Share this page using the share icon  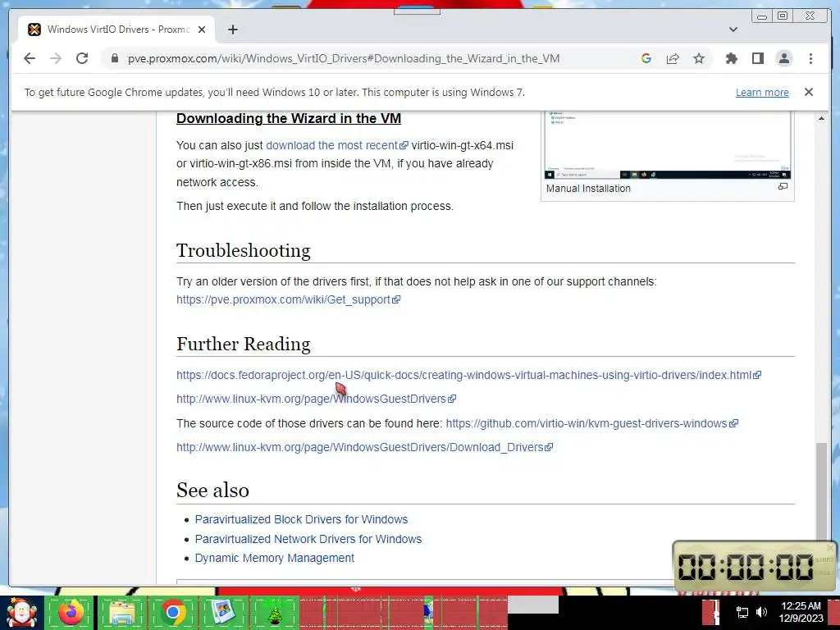point(673,58)
